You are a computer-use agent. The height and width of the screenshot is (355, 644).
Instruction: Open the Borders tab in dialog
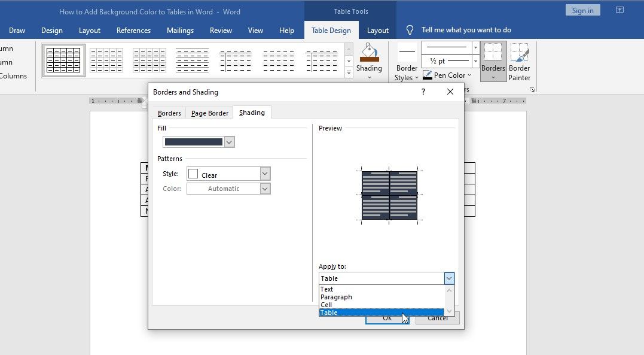click(169, 113)
